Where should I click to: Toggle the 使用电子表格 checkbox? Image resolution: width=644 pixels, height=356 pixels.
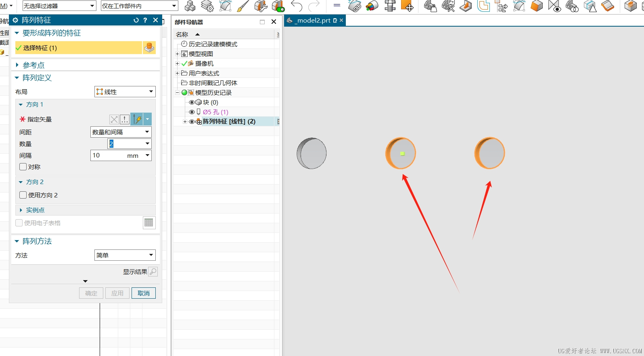[x=19, y=223]
